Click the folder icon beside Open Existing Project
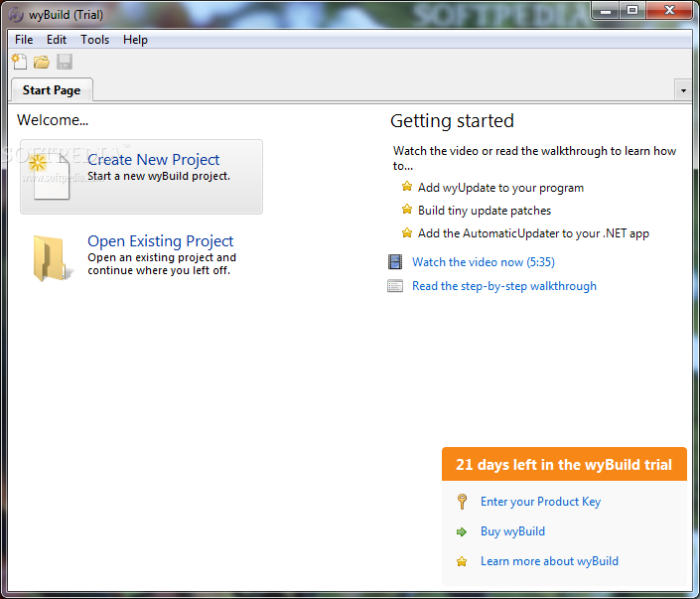The image size is (700, 599). click(x=52, y=258)
